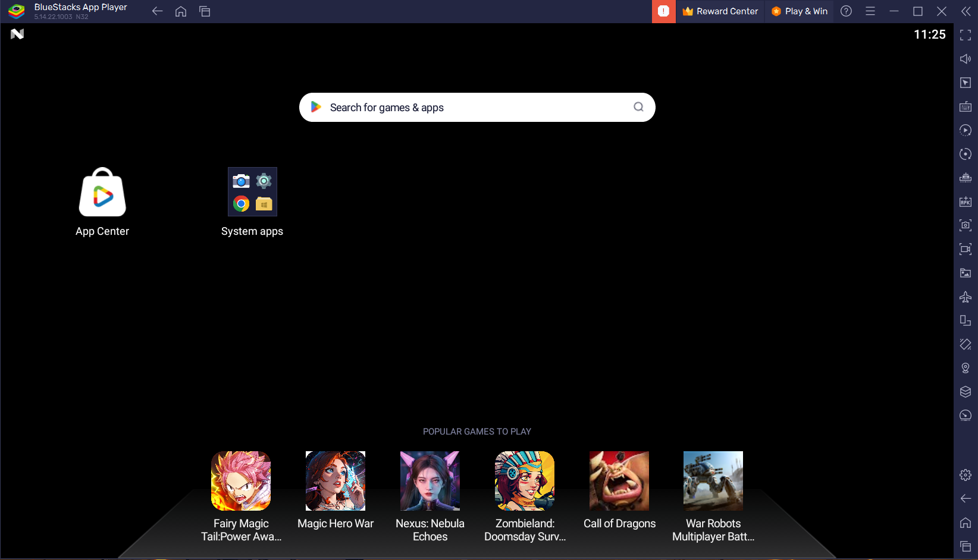Viewport: 978px width, 560px height.
Task: Launch Fairy Magic Tail:Power Awa... game
Action: coord(241,481)
